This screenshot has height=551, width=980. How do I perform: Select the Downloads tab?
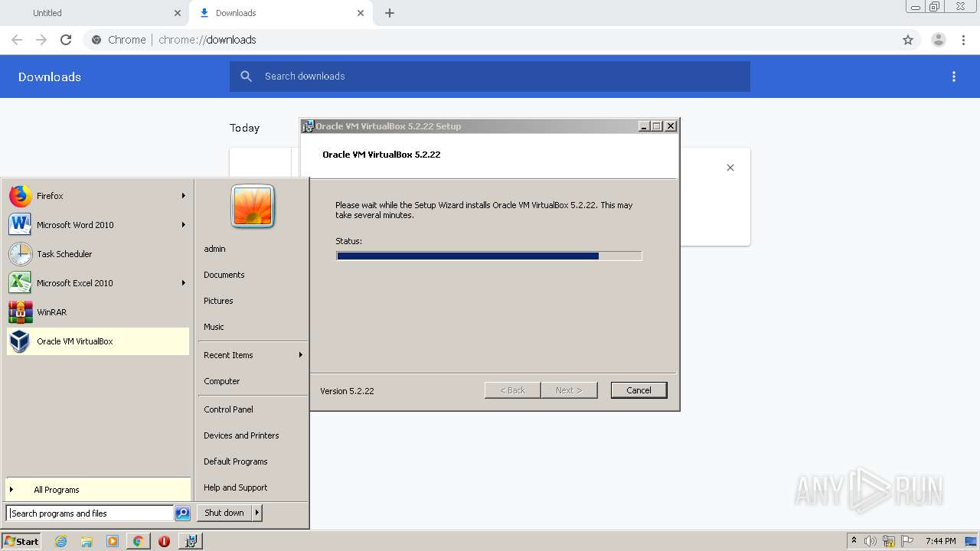[x=280, y=13]
